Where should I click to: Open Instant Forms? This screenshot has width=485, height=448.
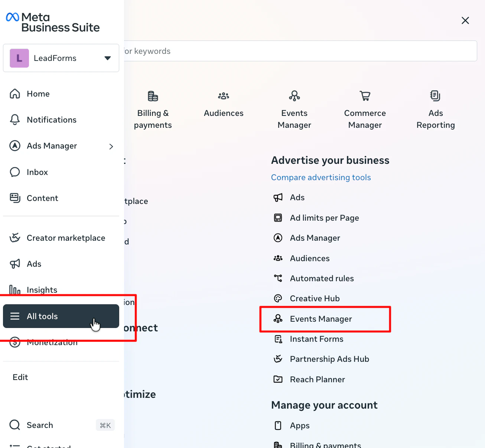pyautogui.click(x=316, y=339)
